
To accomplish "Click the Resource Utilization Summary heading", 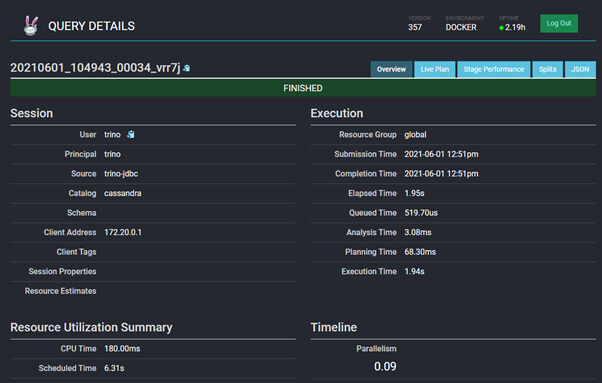I will click(91, 328).
